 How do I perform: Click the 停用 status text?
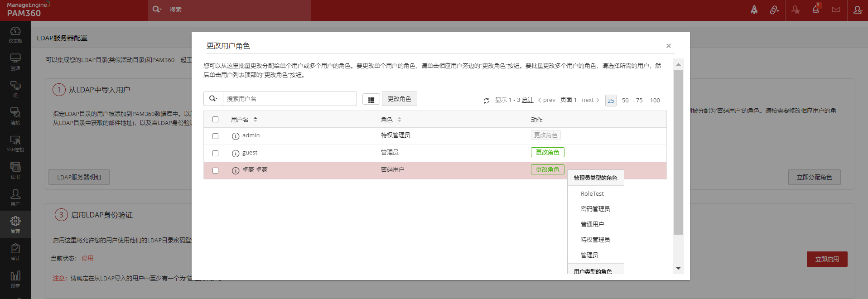[x=87, y=258]
